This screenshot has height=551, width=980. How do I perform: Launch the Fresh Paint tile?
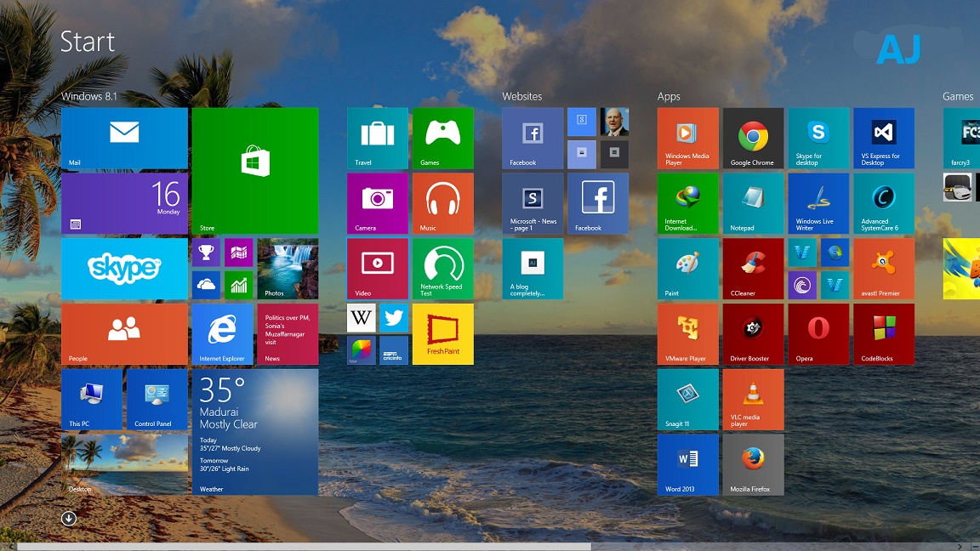443,334
